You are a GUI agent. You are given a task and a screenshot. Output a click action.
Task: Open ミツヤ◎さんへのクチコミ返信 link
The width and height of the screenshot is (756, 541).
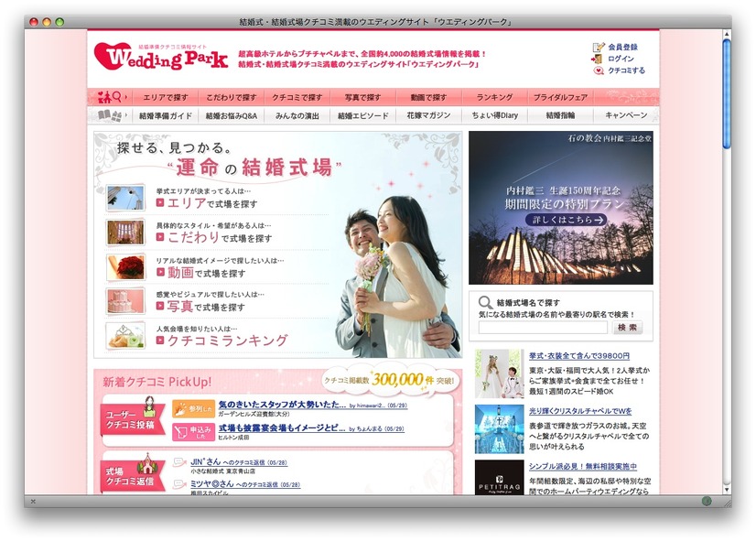[x=245, y=484]
